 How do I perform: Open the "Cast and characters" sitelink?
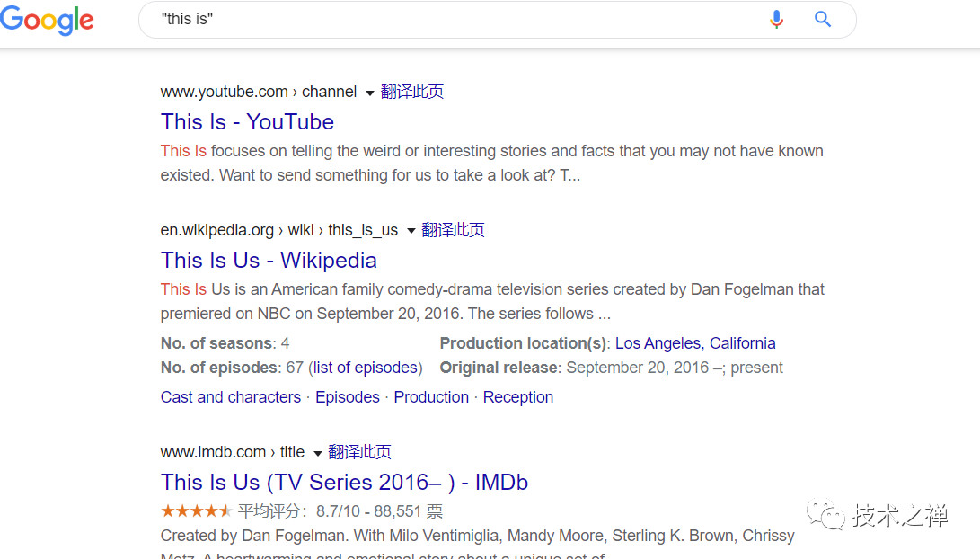231,397
